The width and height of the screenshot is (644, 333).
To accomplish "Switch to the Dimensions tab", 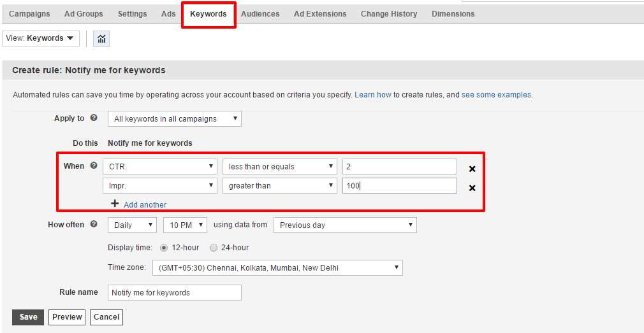I will tap(453, 14).
